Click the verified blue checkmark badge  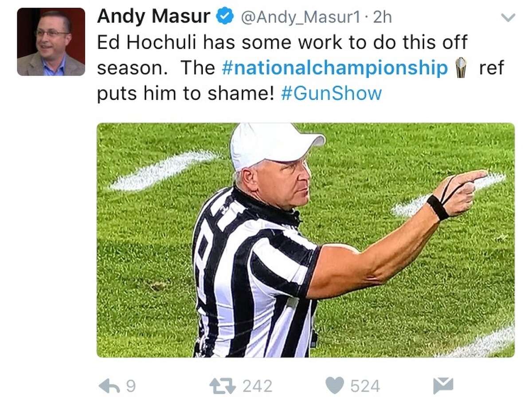[x=223, y=16]
